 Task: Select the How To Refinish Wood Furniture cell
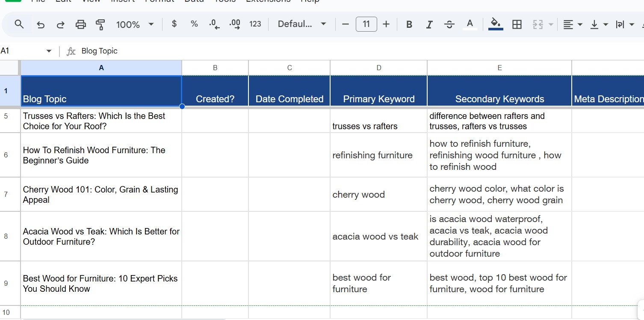pyautogui.click(x=101, y=155)
